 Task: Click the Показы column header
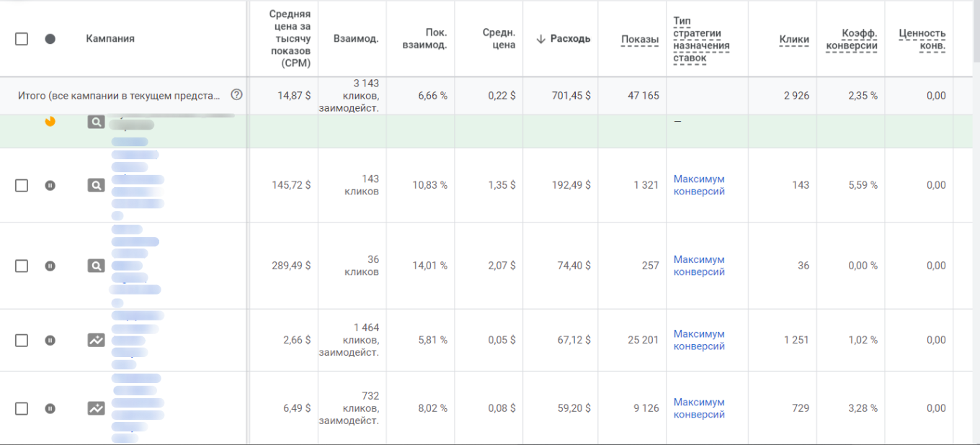coord(639,40)
